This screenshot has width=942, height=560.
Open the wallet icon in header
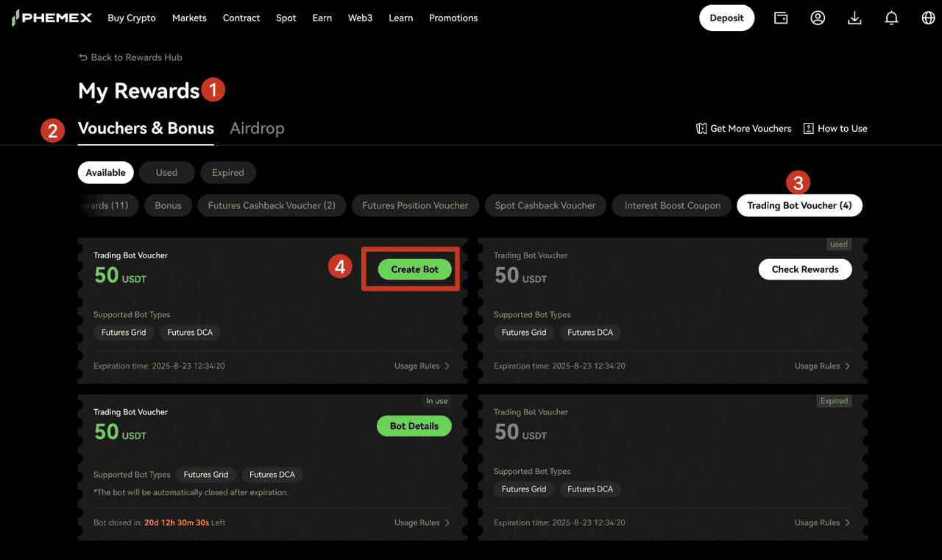(781, 18)
